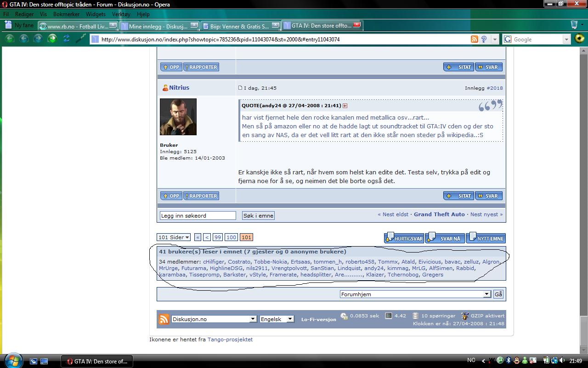The height and width of the screenshot is (368, 588).
Task: Click the yellow eye icon beside search
Action: [x=579, y=39]
